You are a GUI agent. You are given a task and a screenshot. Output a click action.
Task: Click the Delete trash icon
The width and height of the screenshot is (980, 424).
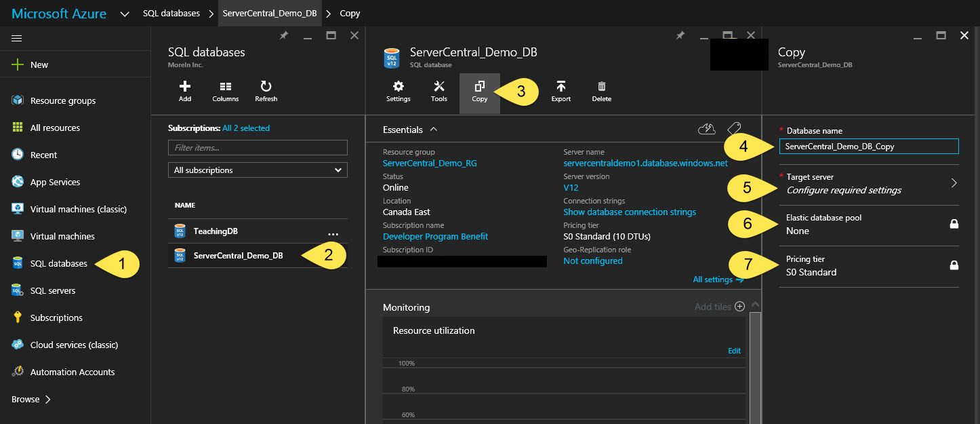[601, 92]
